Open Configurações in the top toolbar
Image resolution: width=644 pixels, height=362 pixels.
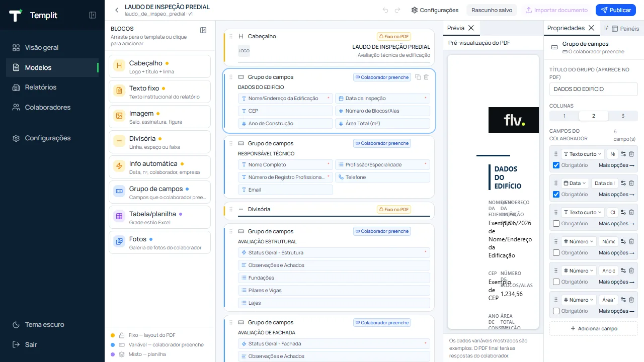point(435,10)
